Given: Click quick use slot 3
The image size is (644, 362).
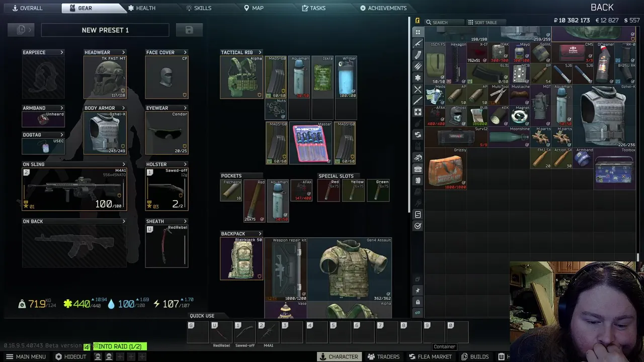Looking at the screenshot, I should (x=293, y=332).
